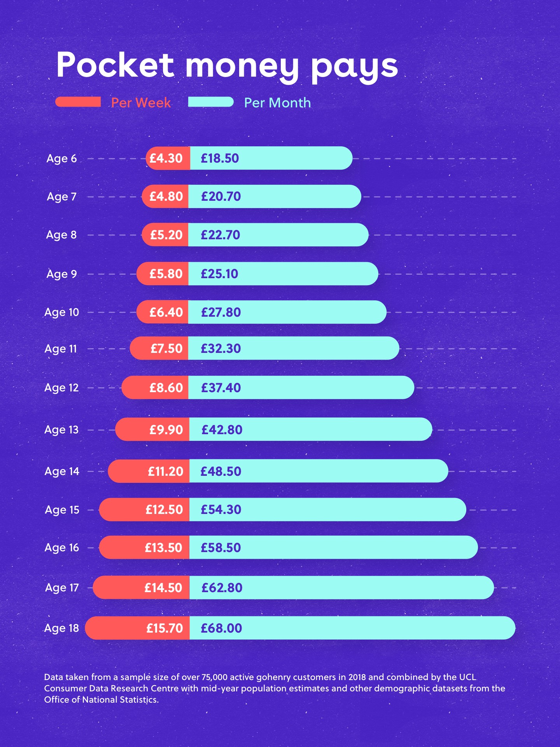Select the "Per Week" legend label
Screen dimensions: 560x747
tap(141, 103)
